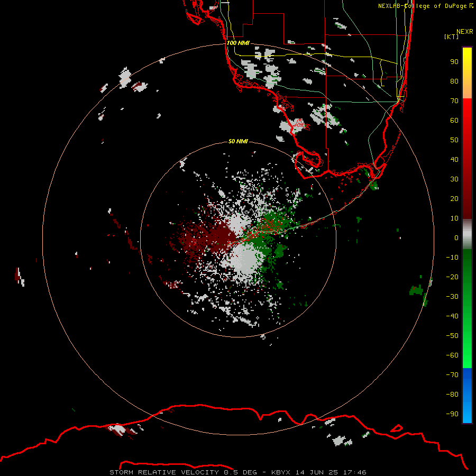This screenshot has width=476, height=476.
Task: Click the gray zero-velocity segment of color bar
Action: pyautogui.click(x=467, y=234)
